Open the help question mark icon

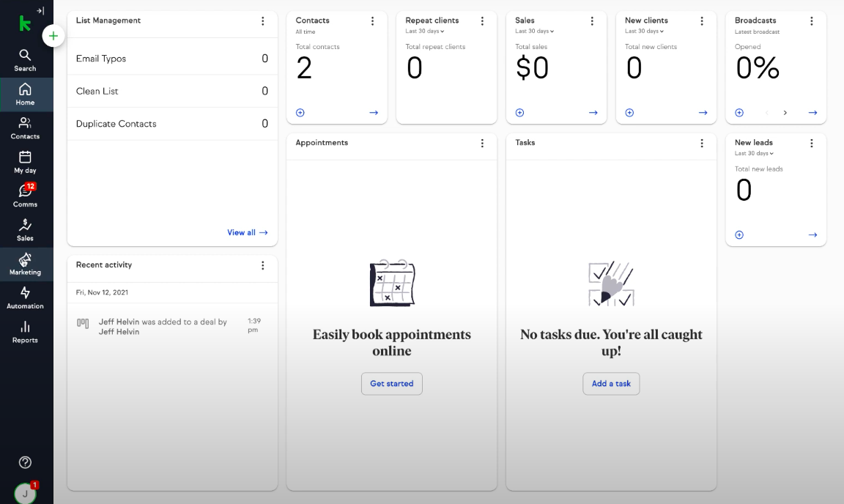25,462
